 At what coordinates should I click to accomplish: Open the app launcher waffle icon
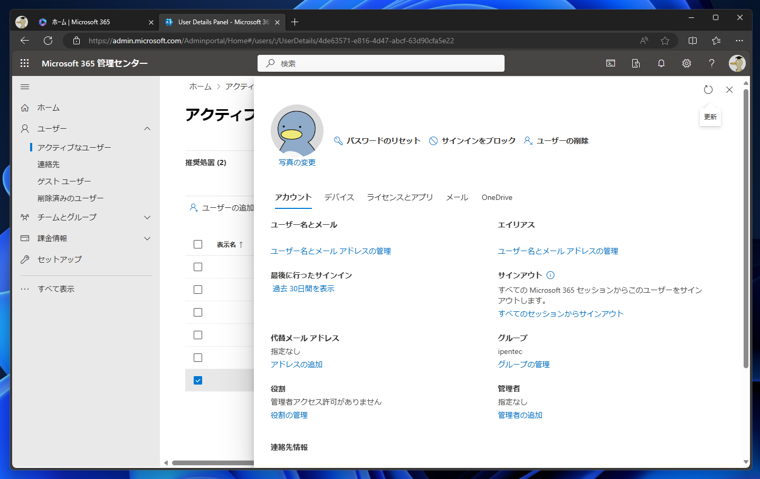click(25, 63)
